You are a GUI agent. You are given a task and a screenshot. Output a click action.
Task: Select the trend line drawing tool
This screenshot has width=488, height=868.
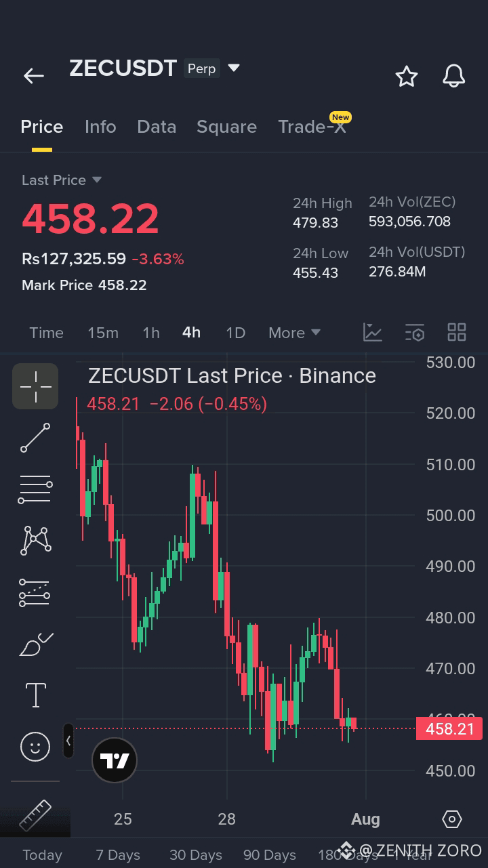pos(35,438)
